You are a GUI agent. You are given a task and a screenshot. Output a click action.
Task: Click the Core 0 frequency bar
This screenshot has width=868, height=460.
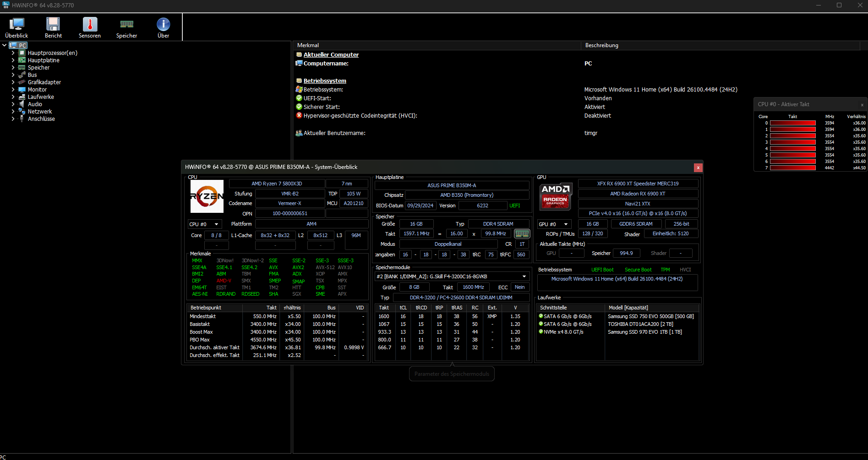click(x=793, y=123)
